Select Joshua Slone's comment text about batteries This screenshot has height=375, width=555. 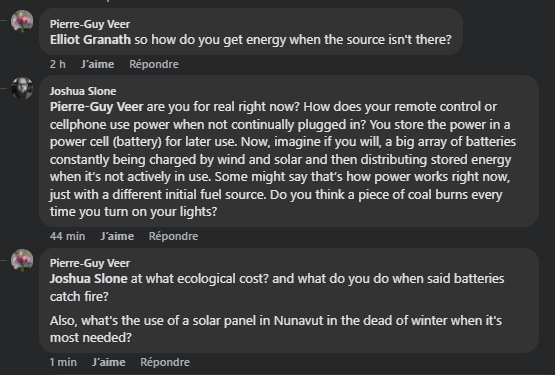click(x=283, y=159)
